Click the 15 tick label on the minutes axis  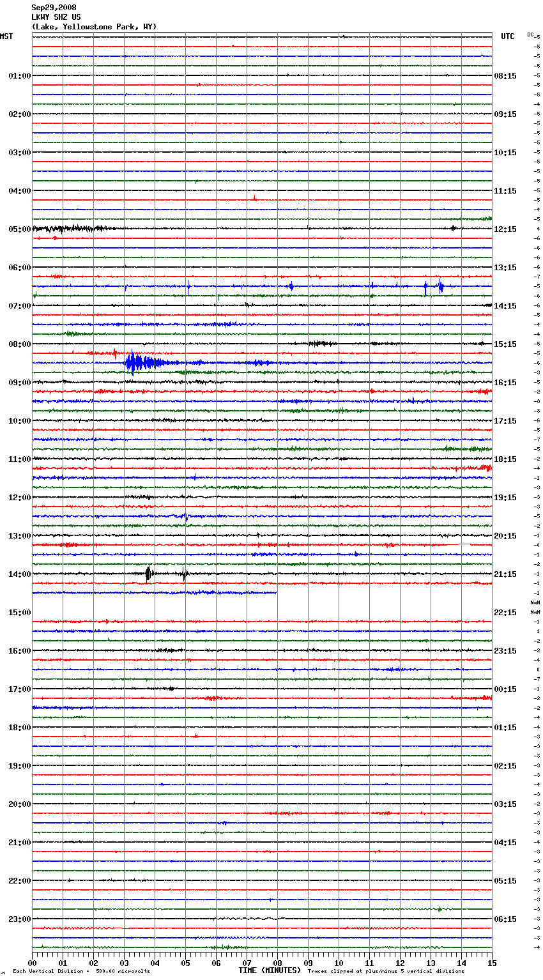click(491, 963)
